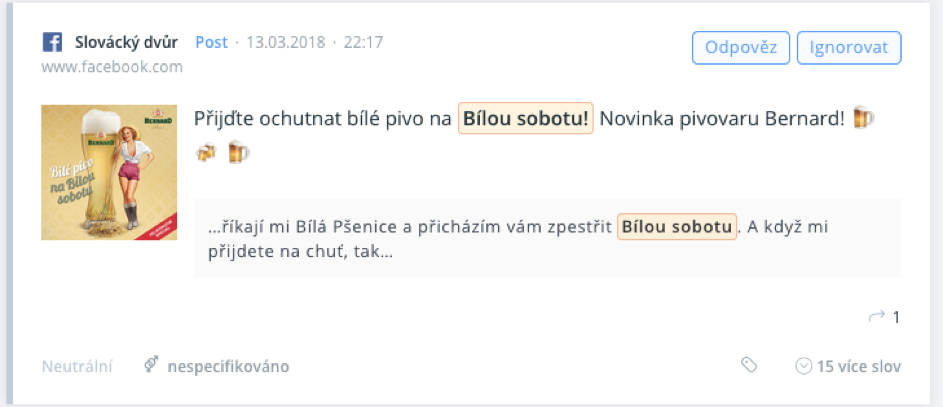Click the share arrow icon
The width and height of the screenshot is (943, 407).
pos(877,317)
